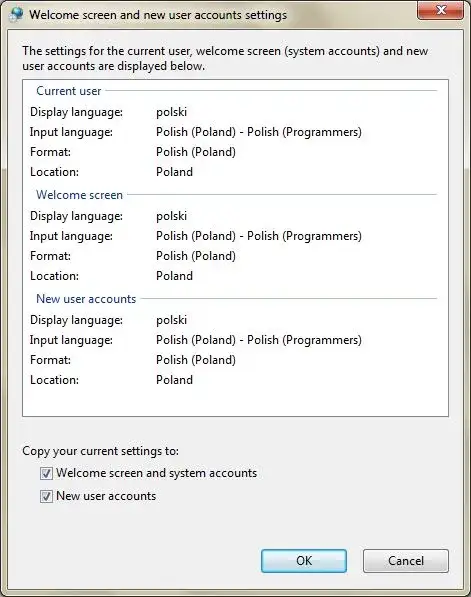Image resolution: width=471 pixels, height=597 pixels.
Task: Click the 'Copy your current settings to:' label
Action: point(101,451)
